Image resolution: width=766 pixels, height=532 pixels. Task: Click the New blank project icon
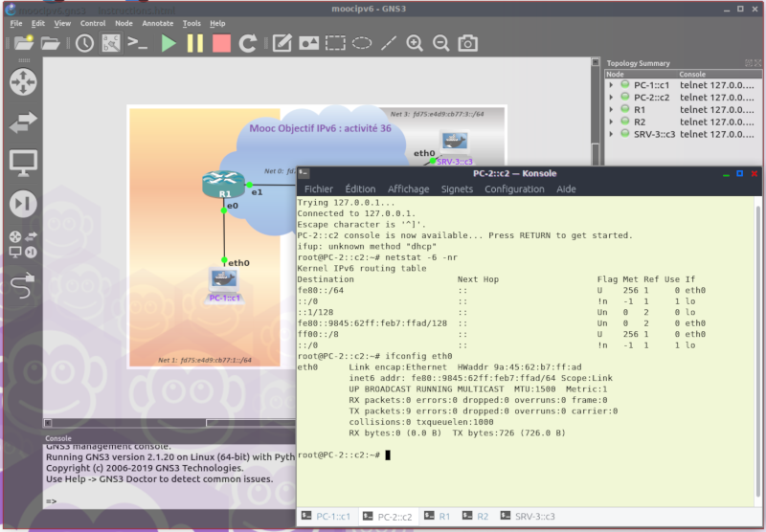click(23, 43)
